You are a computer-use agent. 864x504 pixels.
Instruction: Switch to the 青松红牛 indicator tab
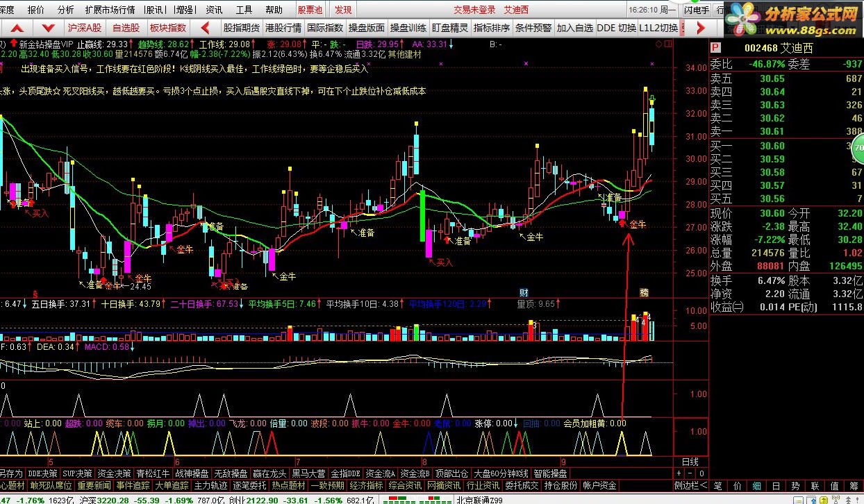click(x=153, y=473)
